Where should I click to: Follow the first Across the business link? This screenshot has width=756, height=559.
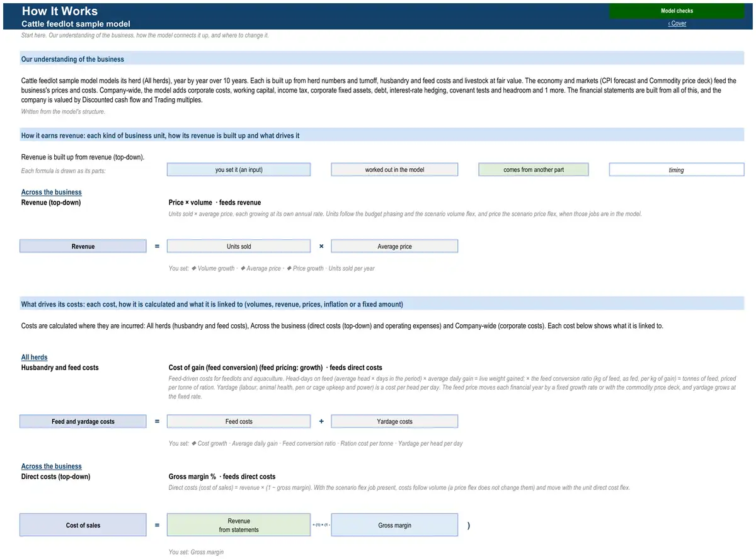tap(52, 192)
